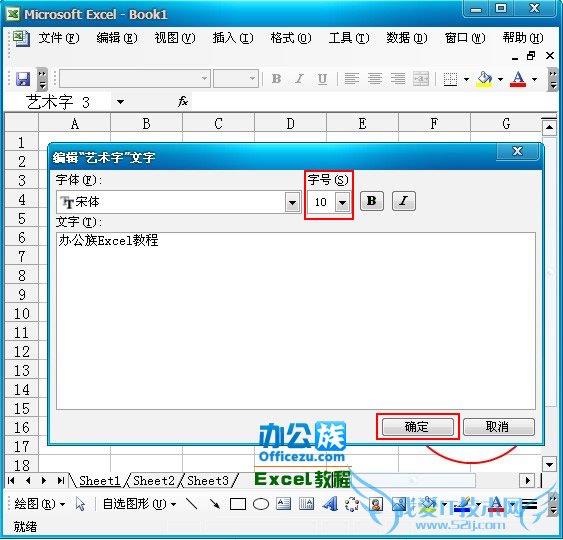Image resolution: width=563 pixels, height=540 pixels.
Task: Click the Insert Picture from File icon
Action: pos(399,504)
